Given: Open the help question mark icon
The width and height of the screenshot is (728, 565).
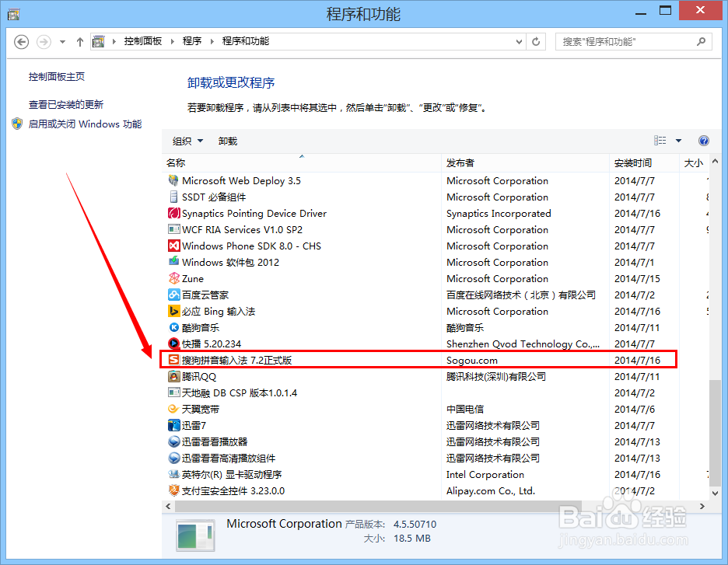Looking at the screenshot, I should point(703,141).
